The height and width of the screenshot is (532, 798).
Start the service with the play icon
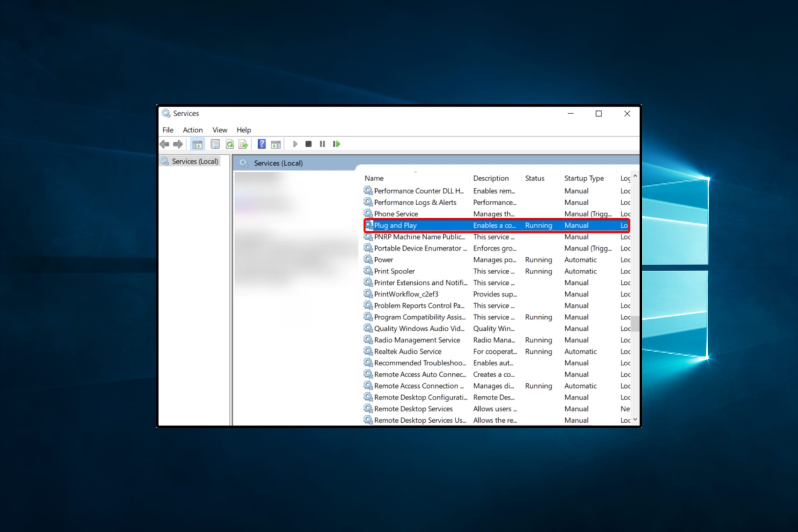[x=295, y=144]
